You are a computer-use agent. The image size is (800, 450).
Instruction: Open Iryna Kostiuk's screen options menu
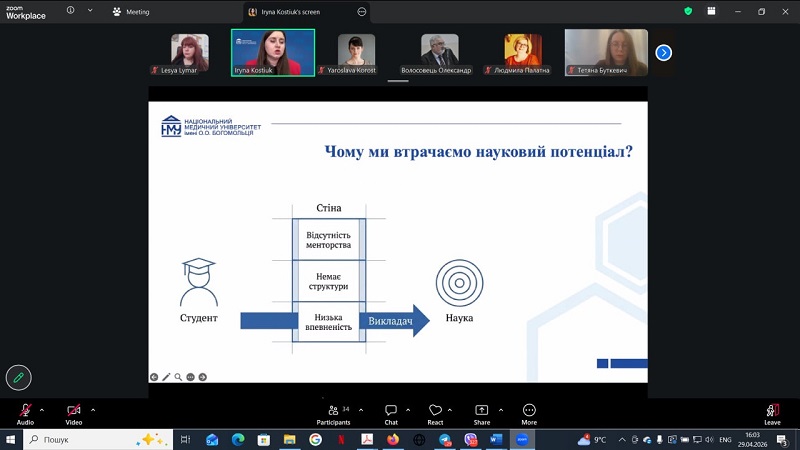[362, 12]
